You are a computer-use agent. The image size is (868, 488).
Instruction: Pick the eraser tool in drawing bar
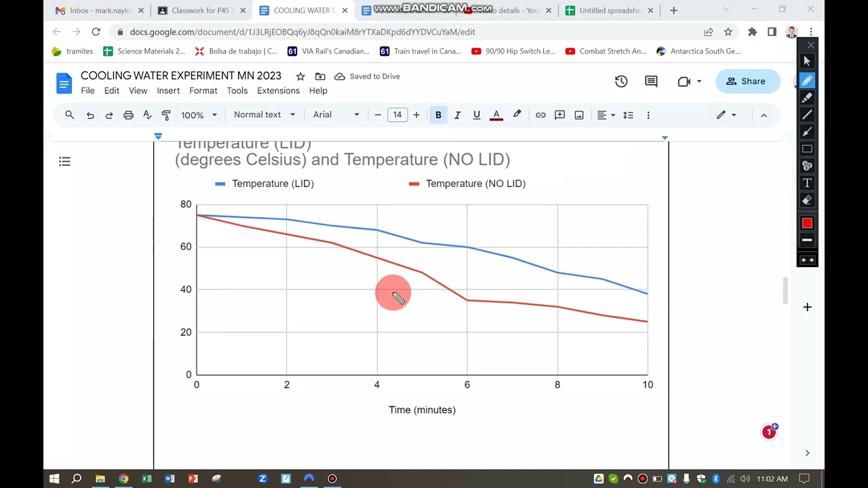pos(807,200)
